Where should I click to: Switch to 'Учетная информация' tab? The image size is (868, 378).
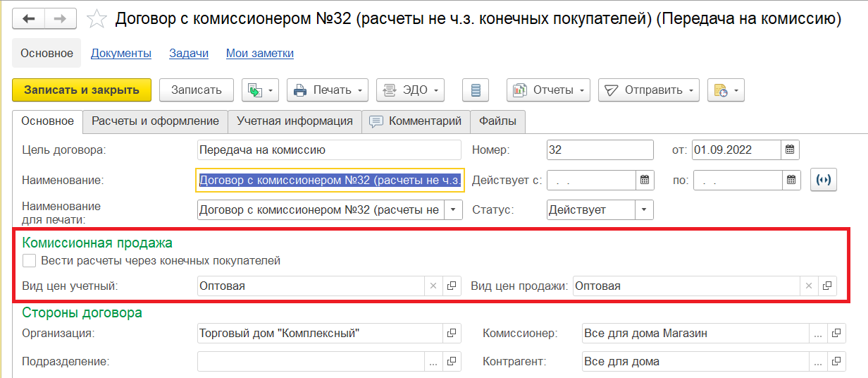tap(294, 121)
